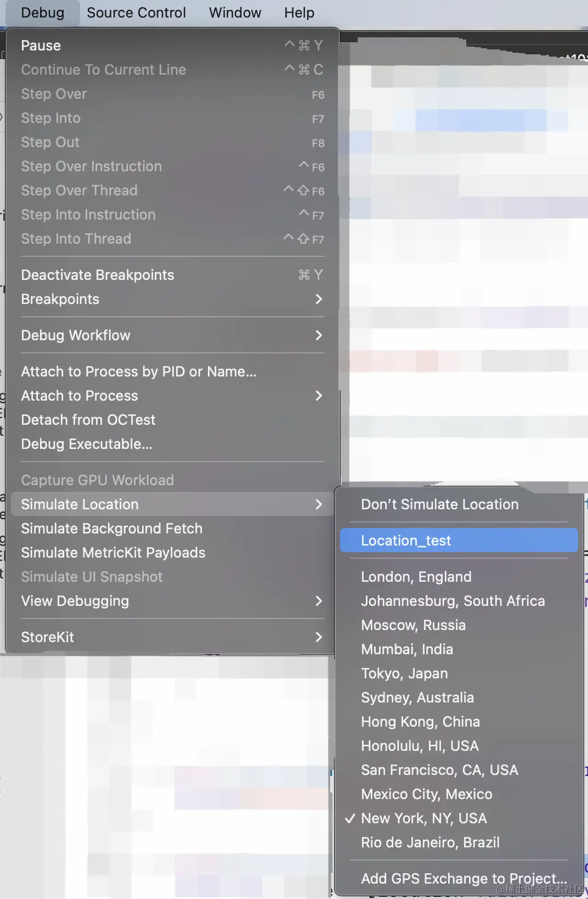Simulate location Rio de Janeiro, Brazil
The image size is (588, 899).
[x=459, y=842]
